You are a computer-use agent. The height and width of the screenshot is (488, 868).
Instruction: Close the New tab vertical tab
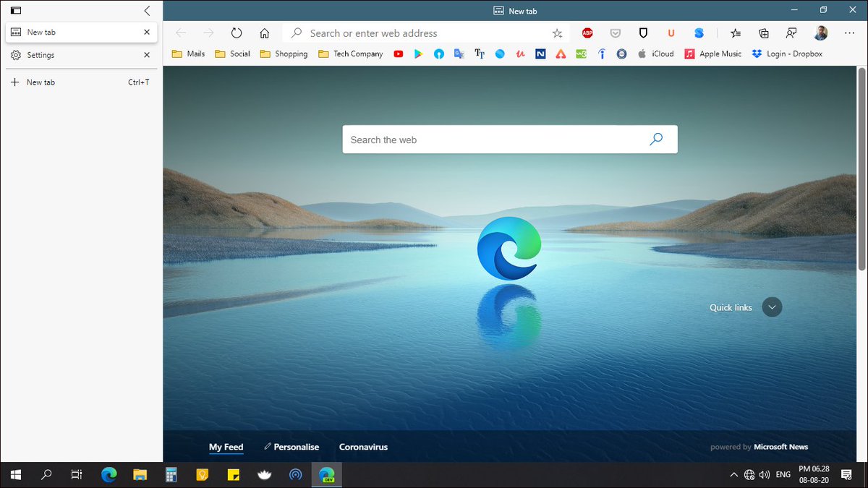tap(147, 32)
